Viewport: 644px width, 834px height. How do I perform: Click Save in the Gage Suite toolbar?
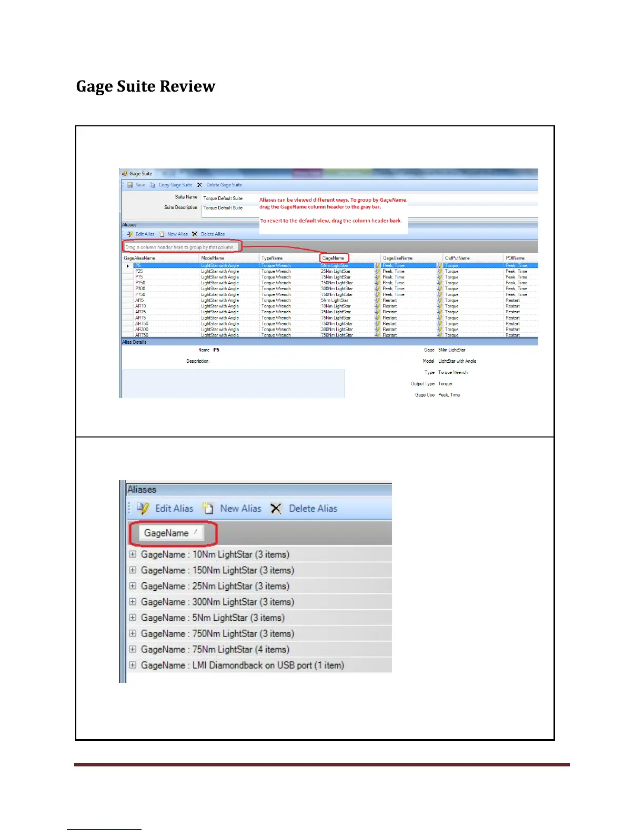click(x=136, y=185)
